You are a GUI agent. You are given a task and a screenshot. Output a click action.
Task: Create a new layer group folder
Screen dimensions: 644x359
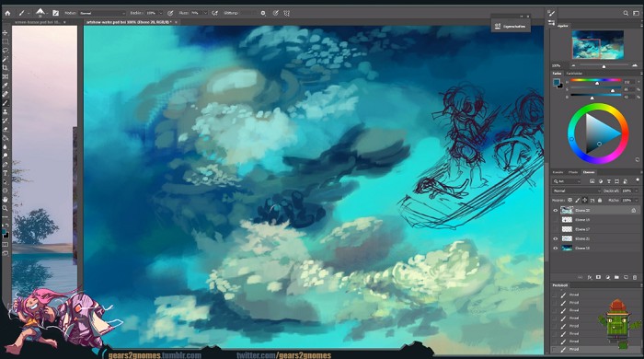coord(616,278)
